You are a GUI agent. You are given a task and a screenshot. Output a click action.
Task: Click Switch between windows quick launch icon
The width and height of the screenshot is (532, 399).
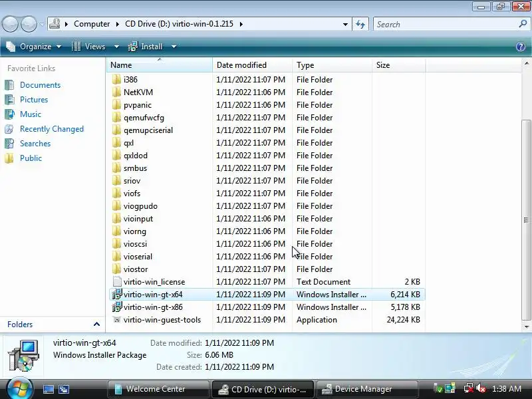pyautogui.click(x=64, y=389)
